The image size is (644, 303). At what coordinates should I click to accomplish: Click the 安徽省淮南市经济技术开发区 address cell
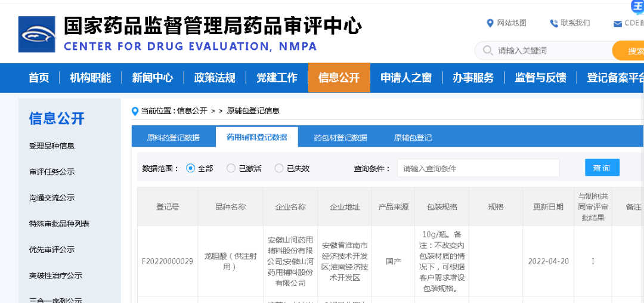click(345, 261)
